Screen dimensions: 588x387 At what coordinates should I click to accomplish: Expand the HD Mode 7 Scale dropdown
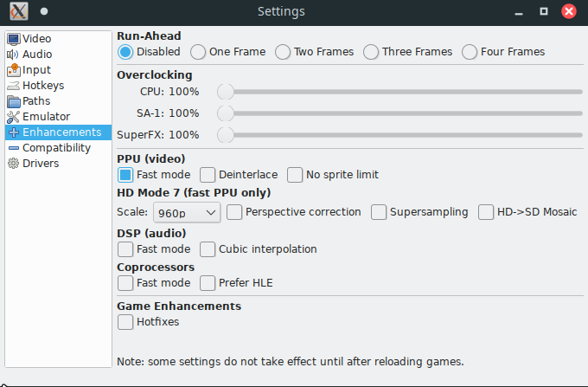click(x=187, y=213)
